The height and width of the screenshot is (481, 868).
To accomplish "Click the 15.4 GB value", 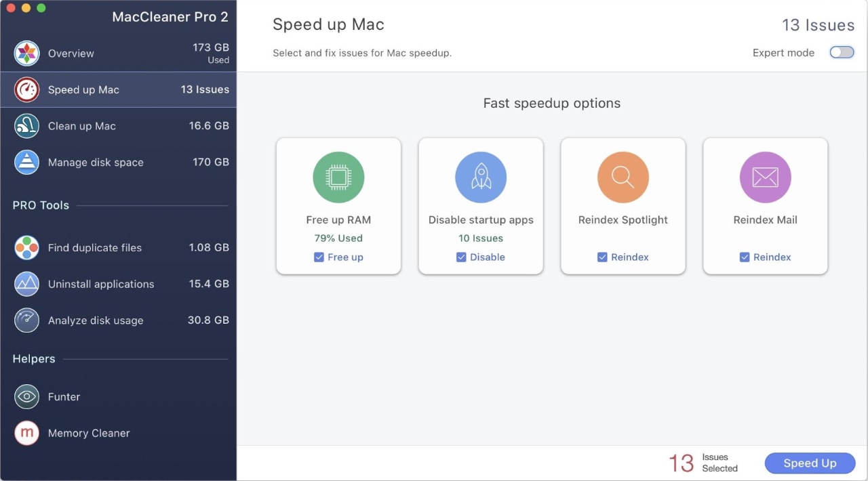I will pos(209,284).
